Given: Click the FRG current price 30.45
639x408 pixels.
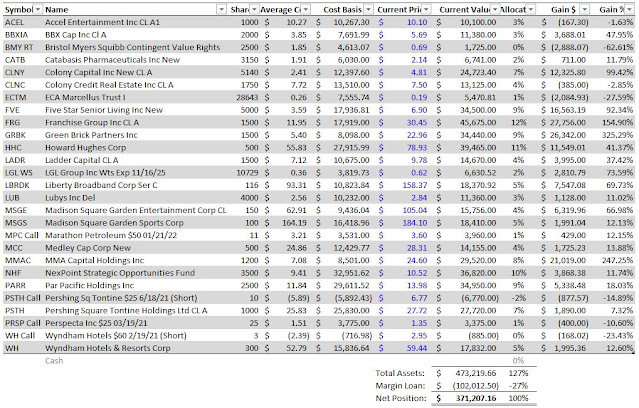Looking at the screenshot, I should pyautogui.click(x=417, y=123).
